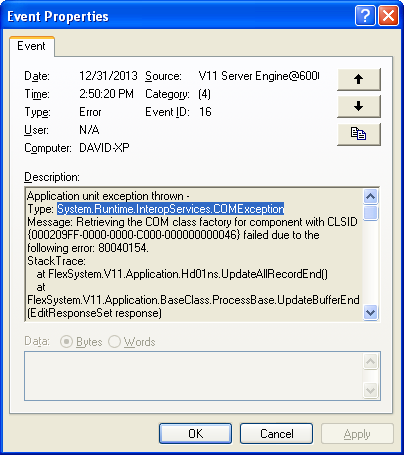Close the Event Properties dialog
The width and height of the screenshot is (404, 455).
tap(388, 15)
